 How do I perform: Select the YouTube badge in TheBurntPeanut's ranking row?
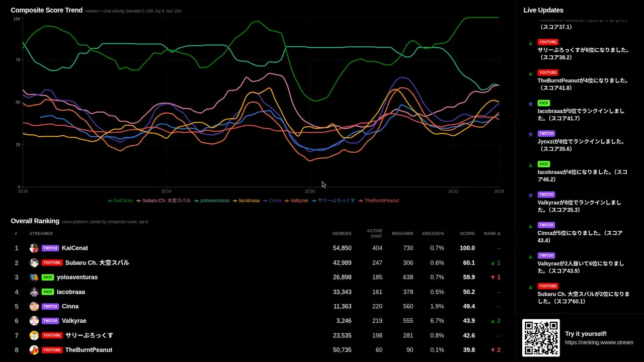click(x=52, y=350)
